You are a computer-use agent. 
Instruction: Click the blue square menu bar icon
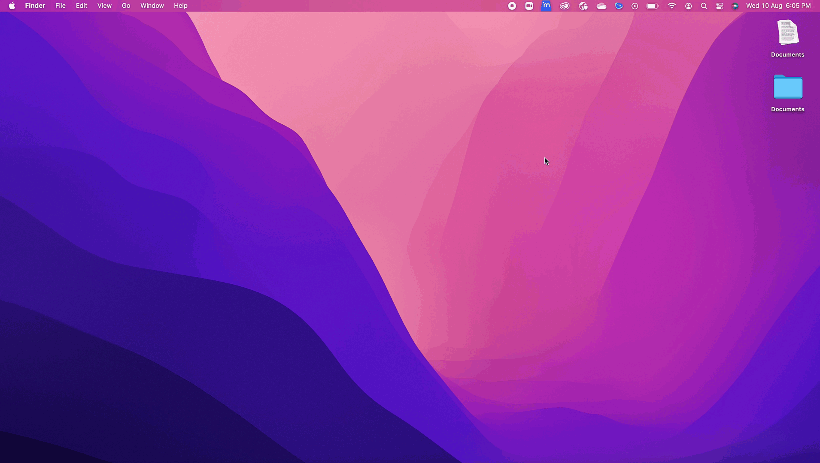(546, 6)
